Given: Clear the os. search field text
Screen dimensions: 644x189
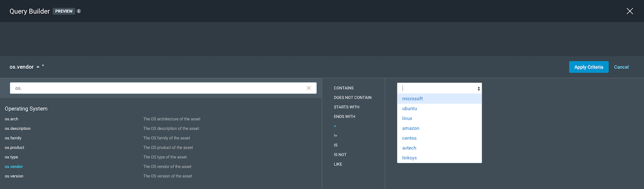Looking at the screenshot, I should (309, 88).
